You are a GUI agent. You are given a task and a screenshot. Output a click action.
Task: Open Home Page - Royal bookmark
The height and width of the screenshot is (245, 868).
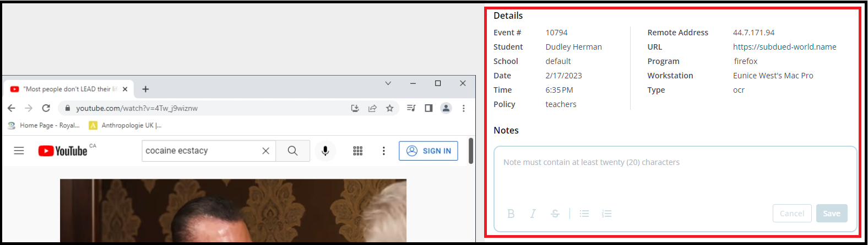pos(44,125)
